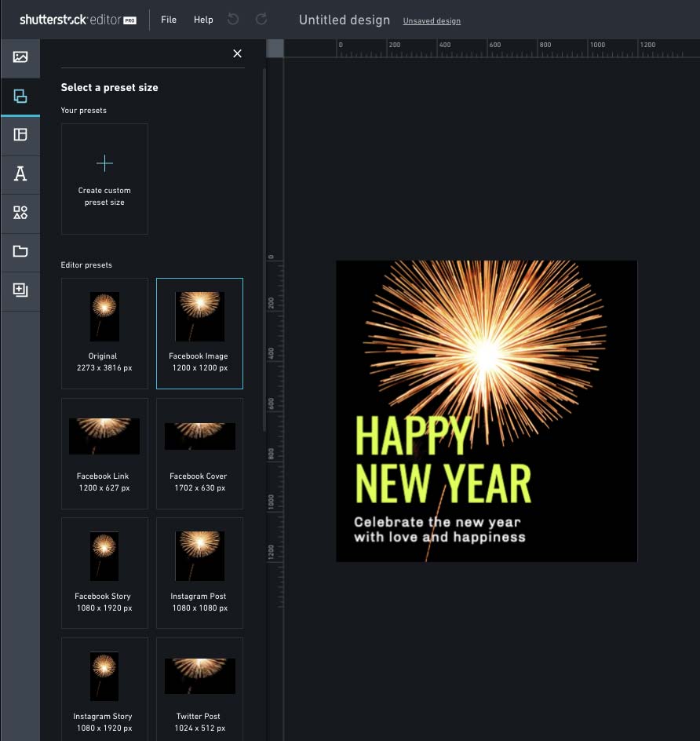Pick the Instagram Post 1080 x 1080 preset

[199, 573]
